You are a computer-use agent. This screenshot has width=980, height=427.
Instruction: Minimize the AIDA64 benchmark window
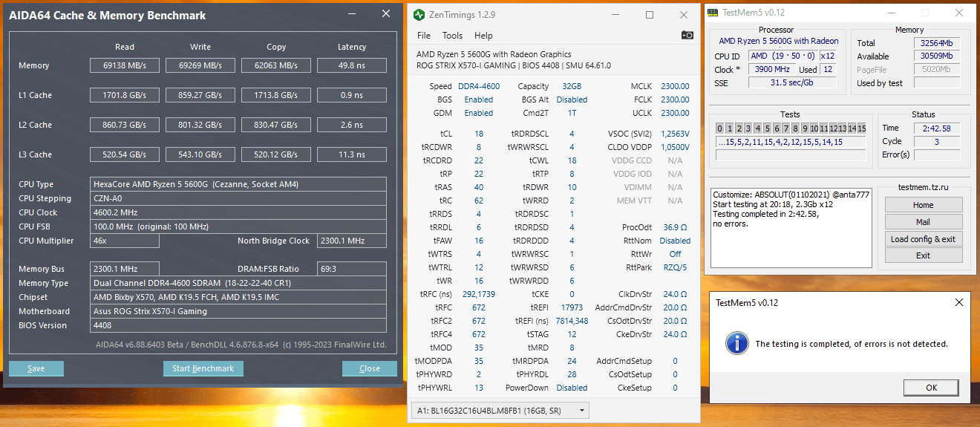[352, 14]
